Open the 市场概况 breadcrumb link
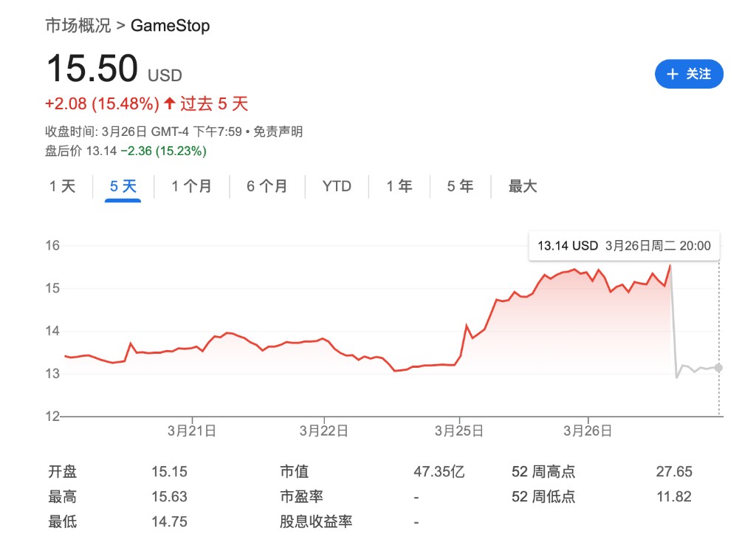 78,26
